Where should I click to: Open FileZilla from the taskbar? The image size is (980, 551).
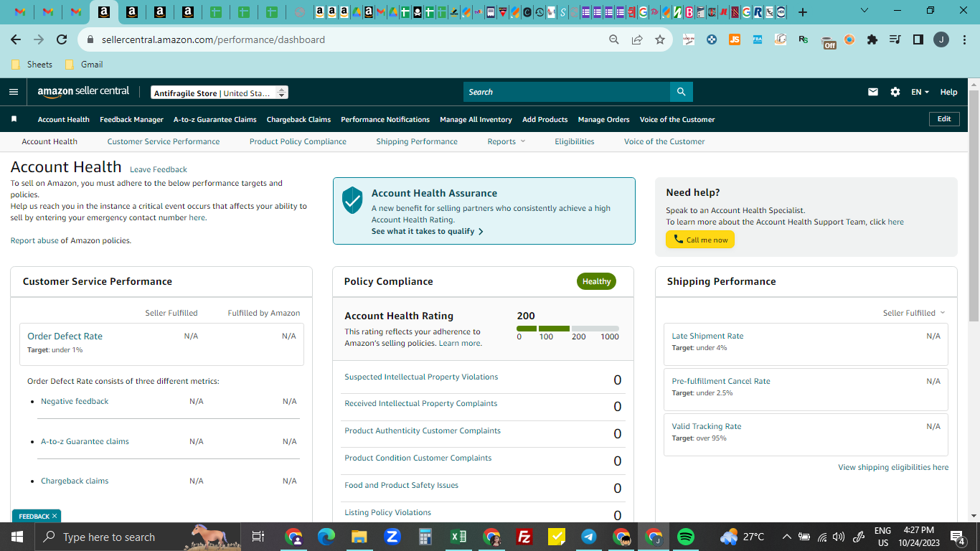[524, 537]
